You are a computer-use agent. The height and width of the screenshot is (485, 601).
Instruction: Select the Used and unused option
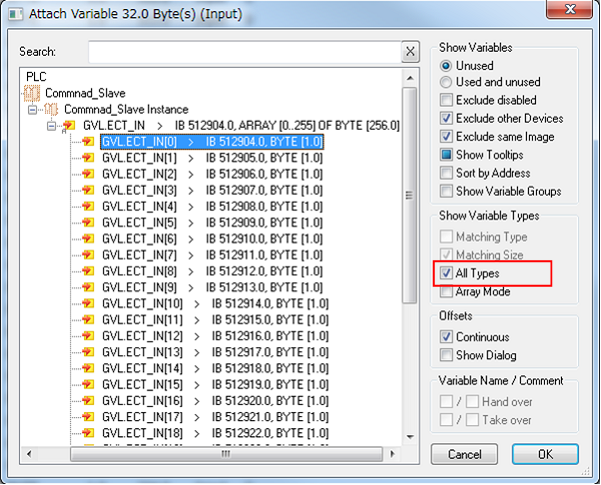coord(447,82)
